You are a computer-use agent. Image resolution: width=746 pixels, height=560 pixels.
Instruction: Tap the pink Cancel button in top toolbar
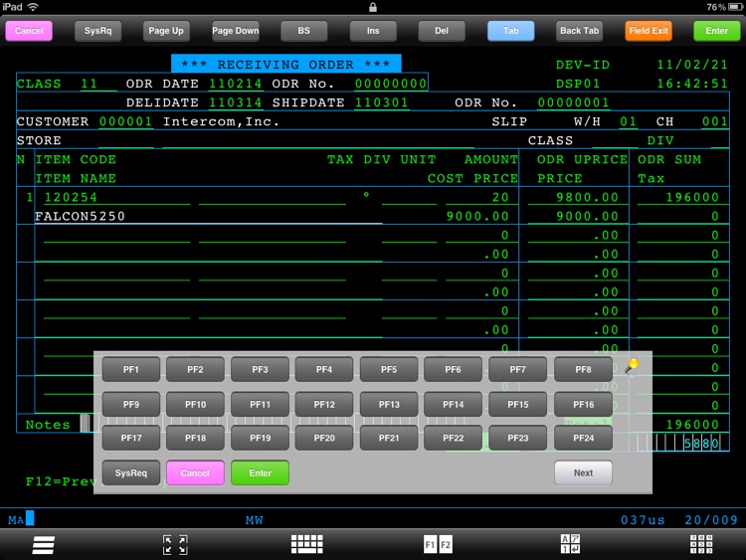point(29,31)
